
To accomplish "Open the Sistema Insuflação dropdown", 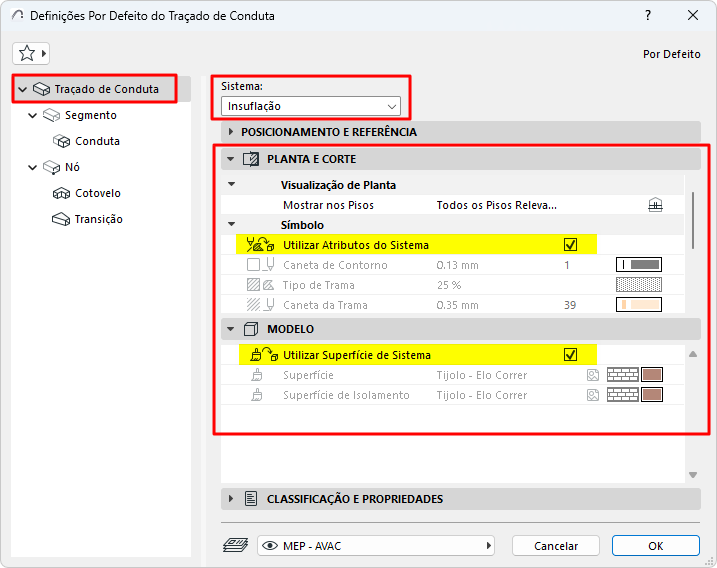I will (x=311, y=106).
